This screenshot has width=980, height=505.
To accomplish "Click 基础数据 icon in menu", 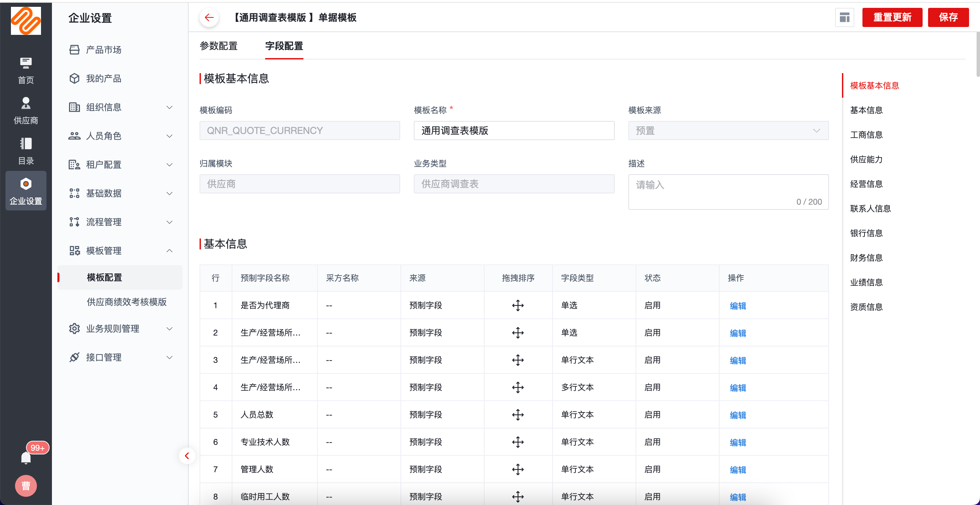I will point(74,193).
